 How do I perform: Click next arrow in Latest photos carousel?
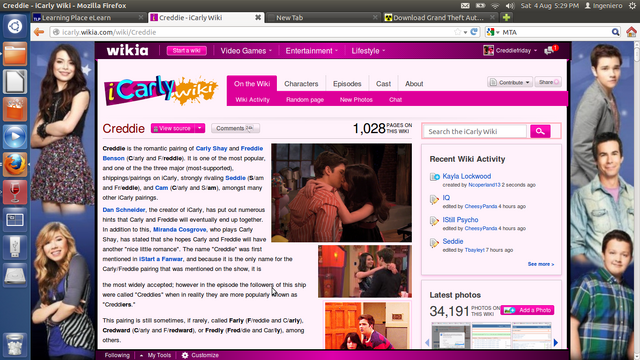(x=556, y=342)
